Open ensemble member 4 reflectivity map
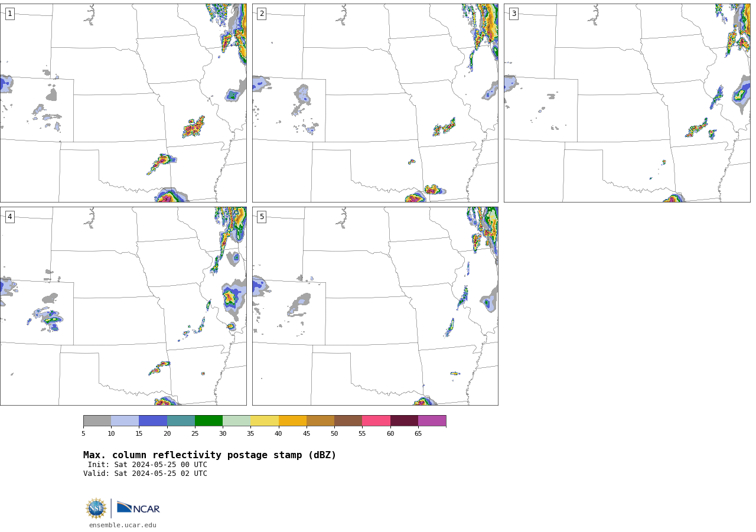 click(x=123, y=306)
